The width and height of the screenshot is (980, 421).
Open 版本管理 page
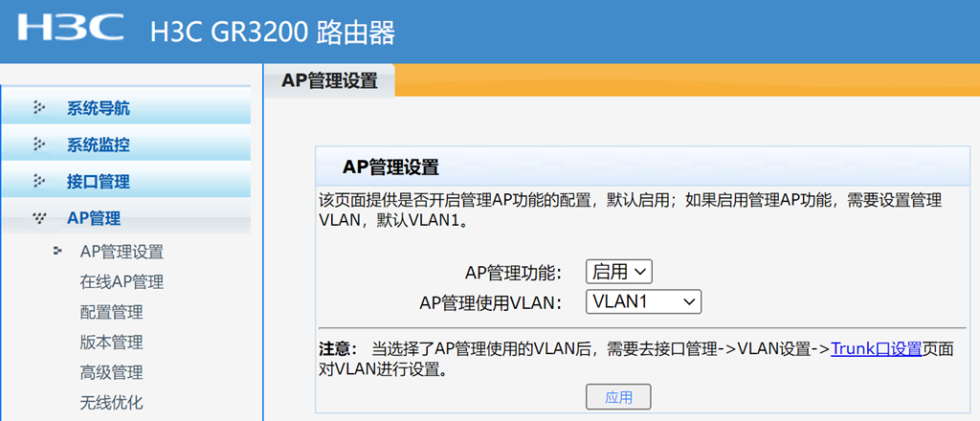pos(111,343)
